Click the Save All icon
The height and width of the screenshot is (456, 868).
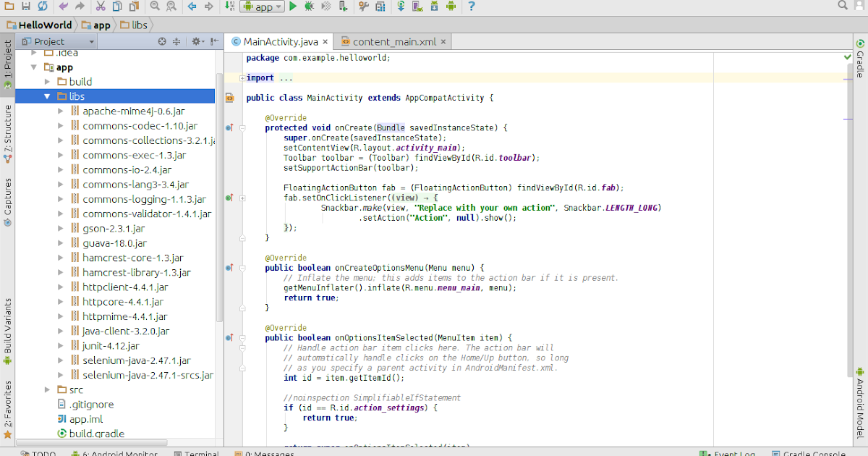pos(25,6)
